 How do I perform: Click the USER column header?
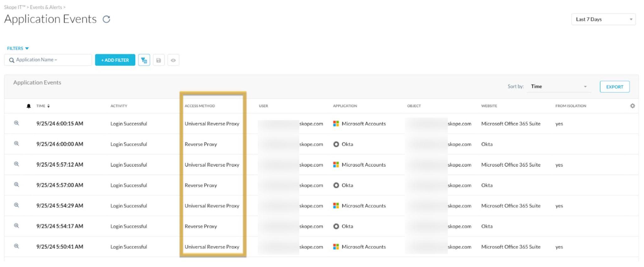point(264,106)
